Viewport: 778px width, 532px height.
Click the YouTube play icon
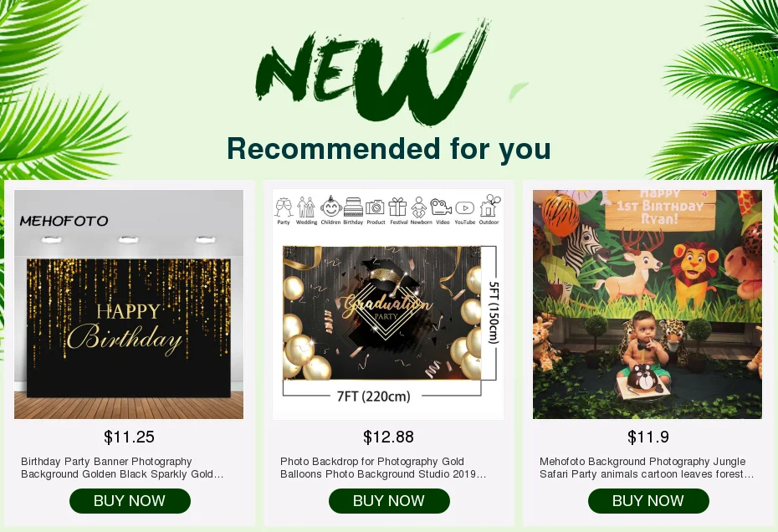coord(465,207)
